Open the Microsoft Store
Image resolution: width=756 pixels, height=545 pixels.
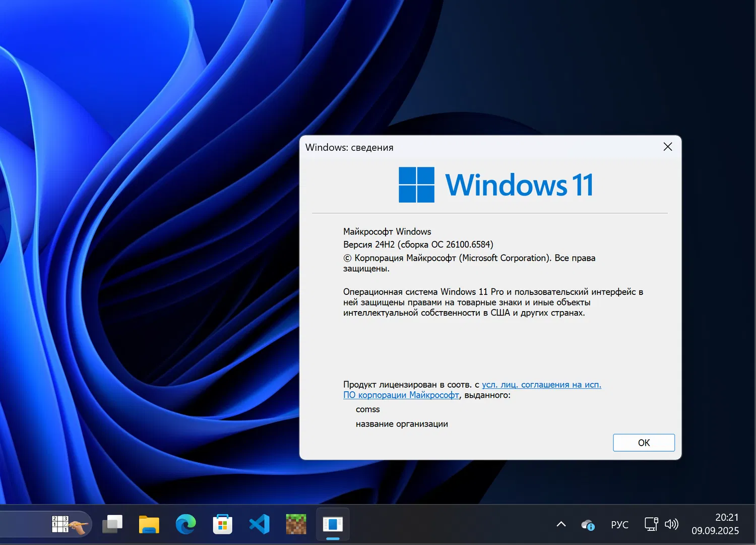tap(222, 524)
